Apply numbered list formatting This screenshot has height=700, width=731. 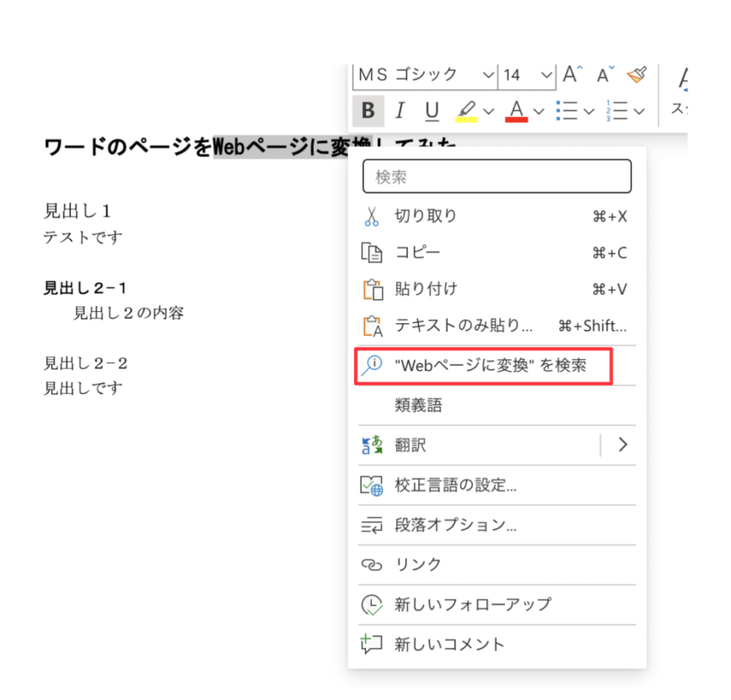tap(616, 111)
